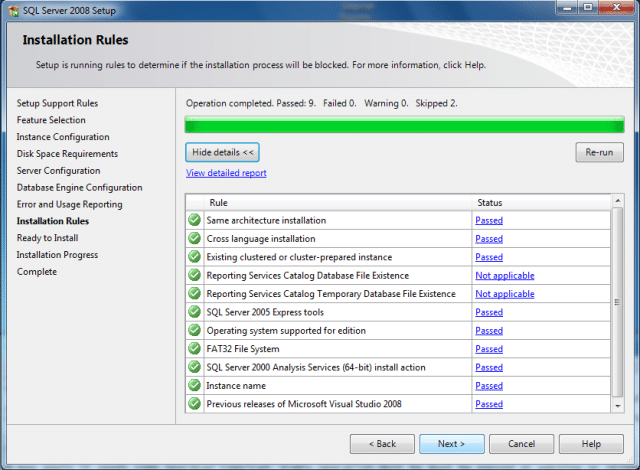Select Database Engine Configuration step in sidebar
Screen dimensions: 640x470
[x=80, y=187]
